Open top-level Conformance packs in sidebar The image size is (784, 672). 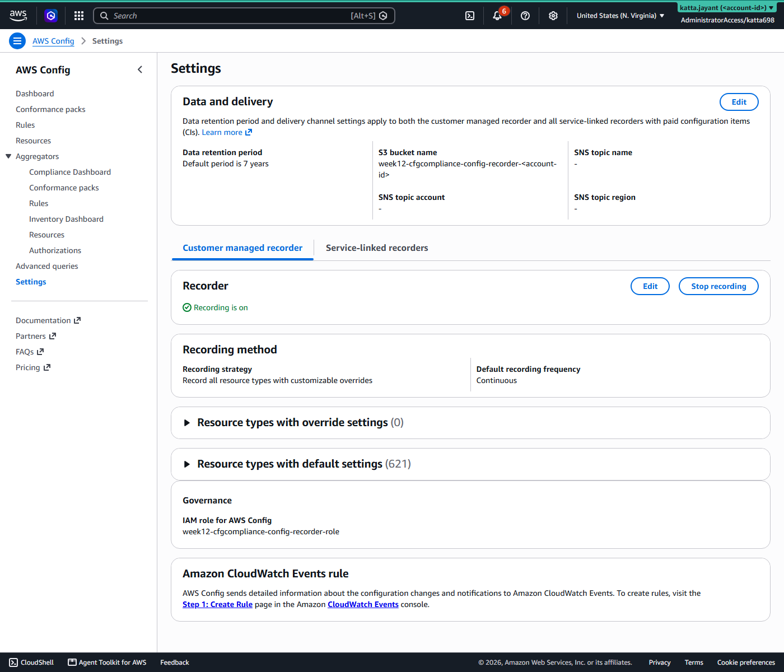[50, 109]
